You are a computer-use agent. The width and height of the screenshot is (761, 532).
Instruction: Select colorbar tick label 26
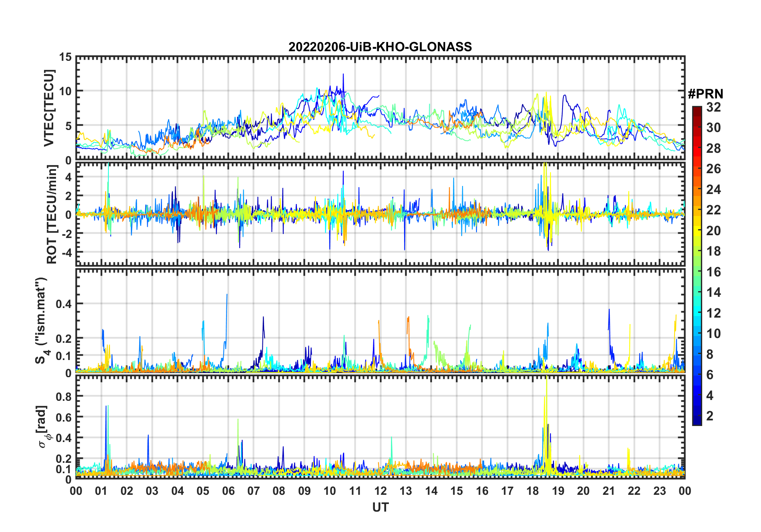coord(713,169)
